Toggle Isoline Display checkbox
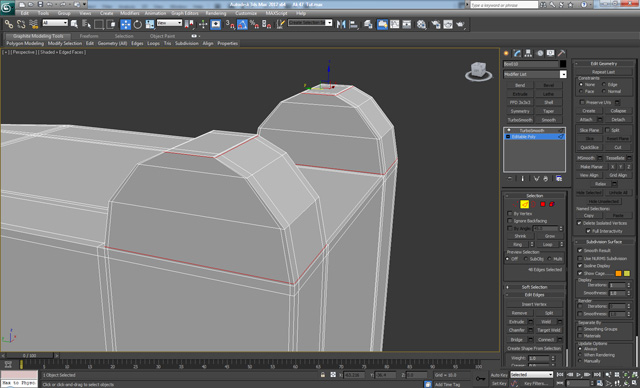Image resolution: width=640 pixels, height=388 pixels. pos(580,266)
